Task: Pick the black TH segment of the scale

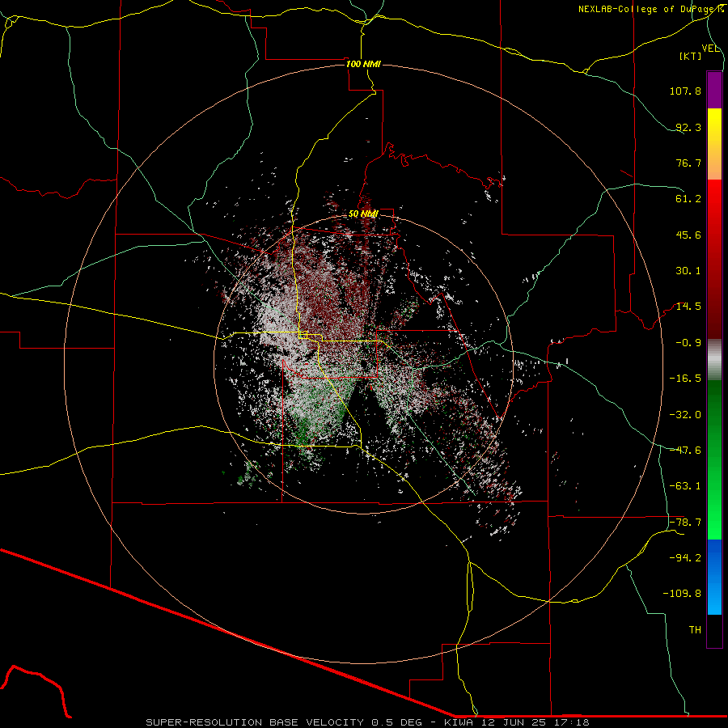Action: tap(714, 631)
